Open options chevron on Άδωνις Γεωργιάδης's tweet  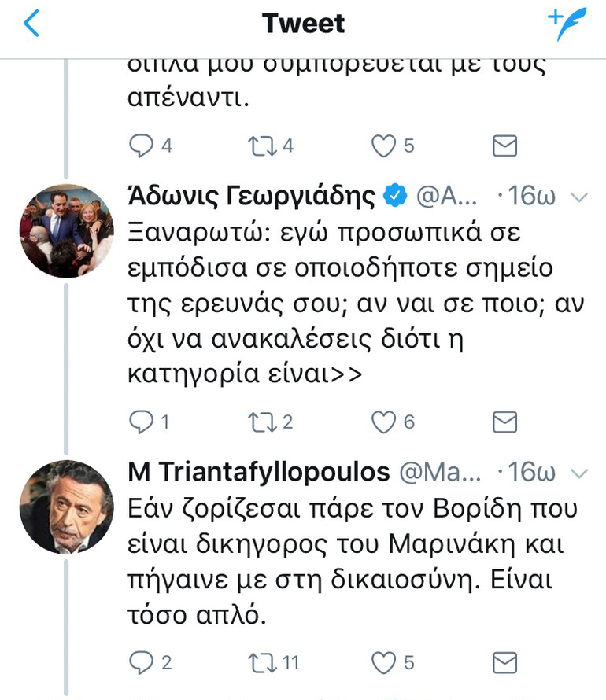[579, 197]
